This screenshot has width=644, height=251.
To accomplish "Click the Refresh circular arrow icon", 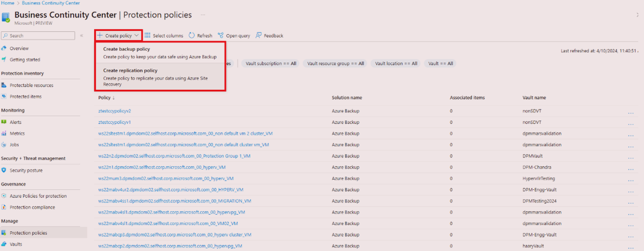I will (x=191, y=36).
